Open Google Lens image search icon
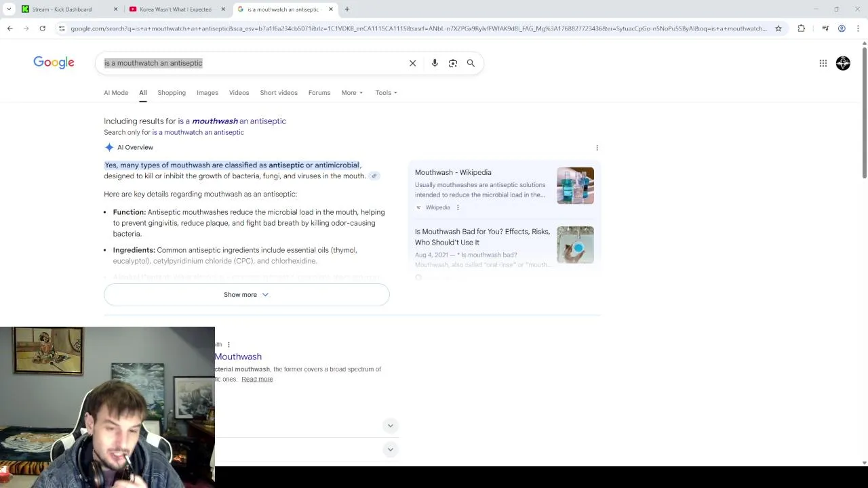 pyautogui.click(x=453, y=63)
